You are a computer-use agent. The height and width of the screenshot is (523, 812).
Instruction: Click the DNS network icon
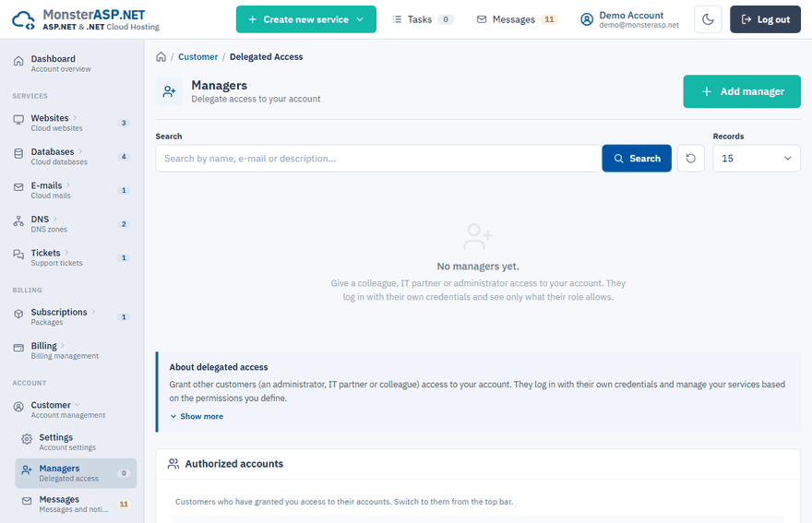[x=18, y=221]
